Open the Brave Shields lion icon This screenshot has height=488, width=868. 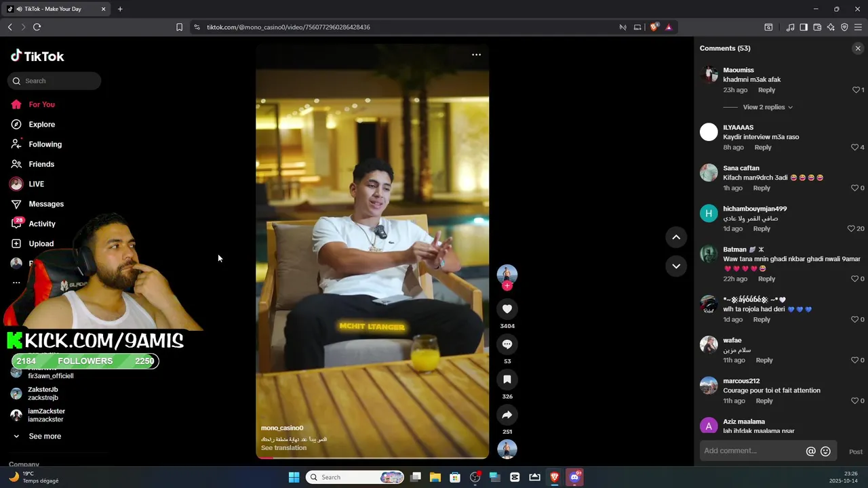tap(654, 27)
